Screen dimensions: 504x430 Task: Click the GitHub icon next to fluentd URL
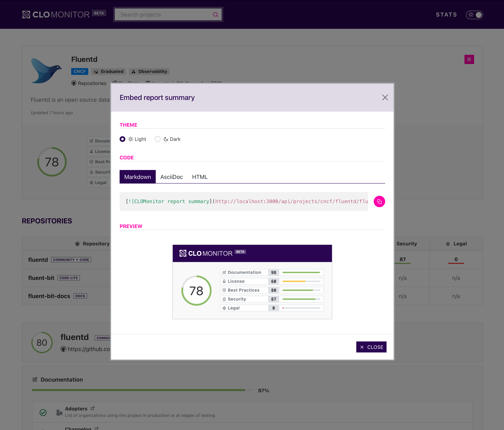pyautogui.click(x=63, y=349)
